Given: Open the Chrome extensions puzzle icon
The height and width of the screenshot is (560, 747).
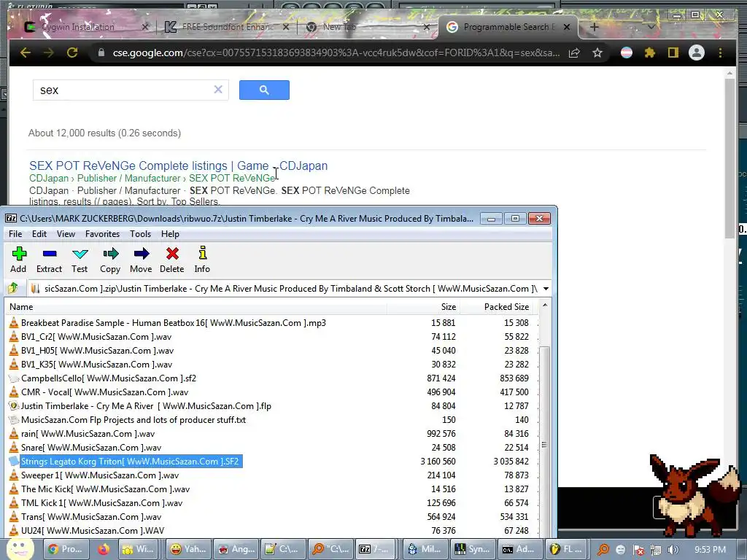Looking at the screenshot, I should (x=650, y=52).
